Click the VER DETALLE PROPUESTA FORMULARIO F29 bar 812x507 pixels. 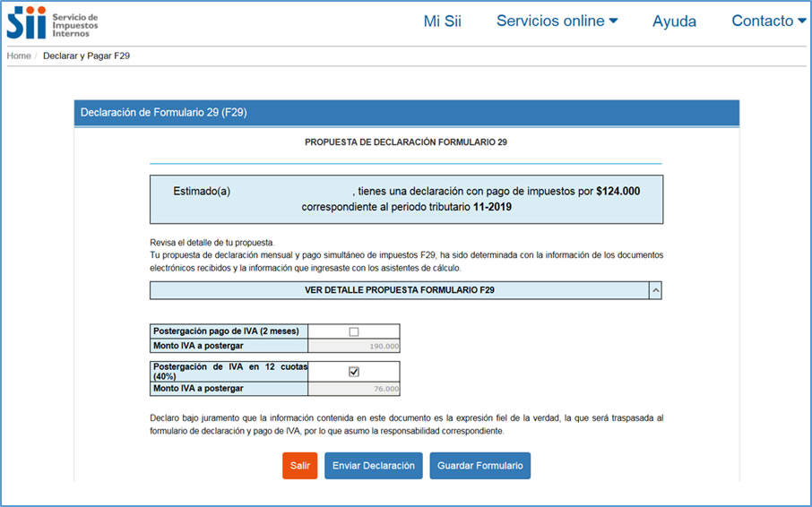tap(399, 290)
